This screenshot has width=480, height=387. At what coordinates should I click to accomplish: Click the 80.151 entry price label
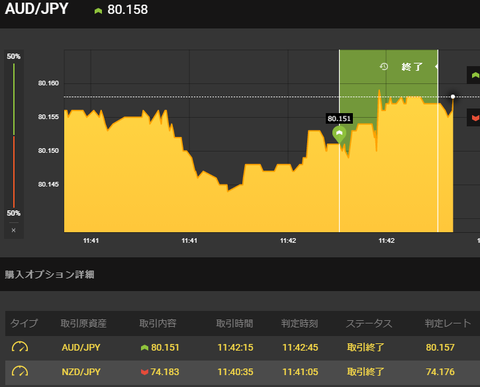(x=339, y=118)
